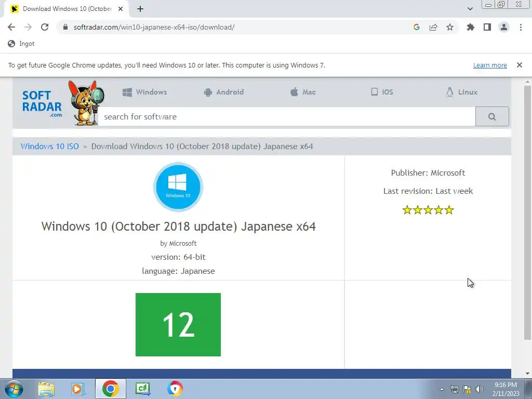Open a new tab
This screenshot has height=399, width=532.
140,9
